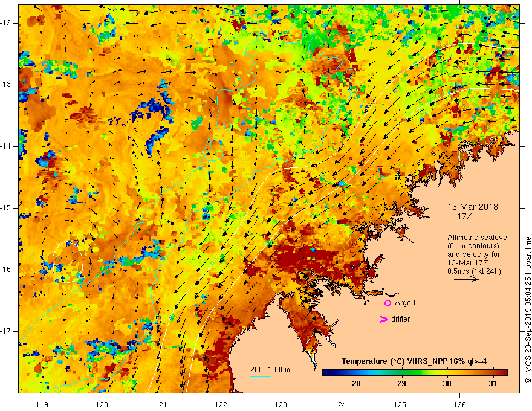This screenshot has height=411, width=532.
Task: Click the 30 value on temperature scale
Action: coord(447,384)
